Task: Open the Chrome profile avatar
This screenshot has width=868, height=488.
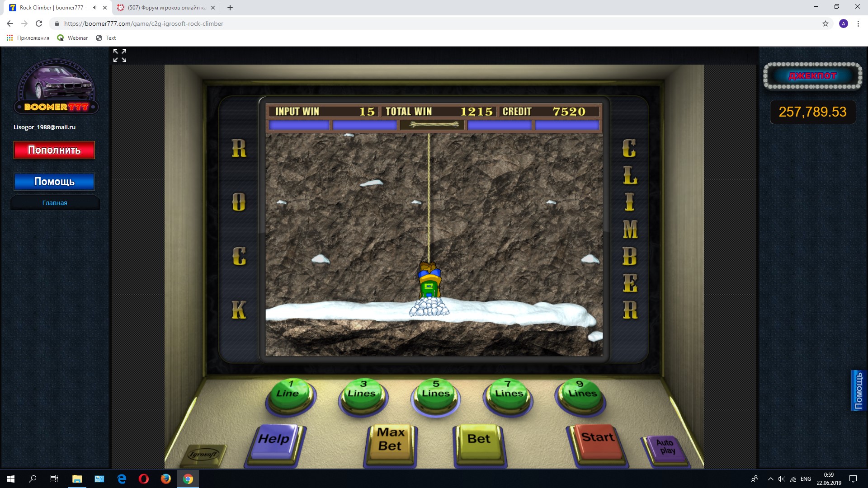Action: click(x=843, y=23)
